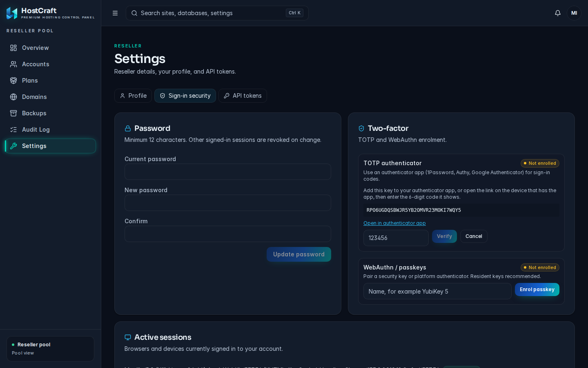Click the Not enrolled badge for TOTP authenticator
The height and width of the screenshot is (368, 588).
[x=540, y=163]
